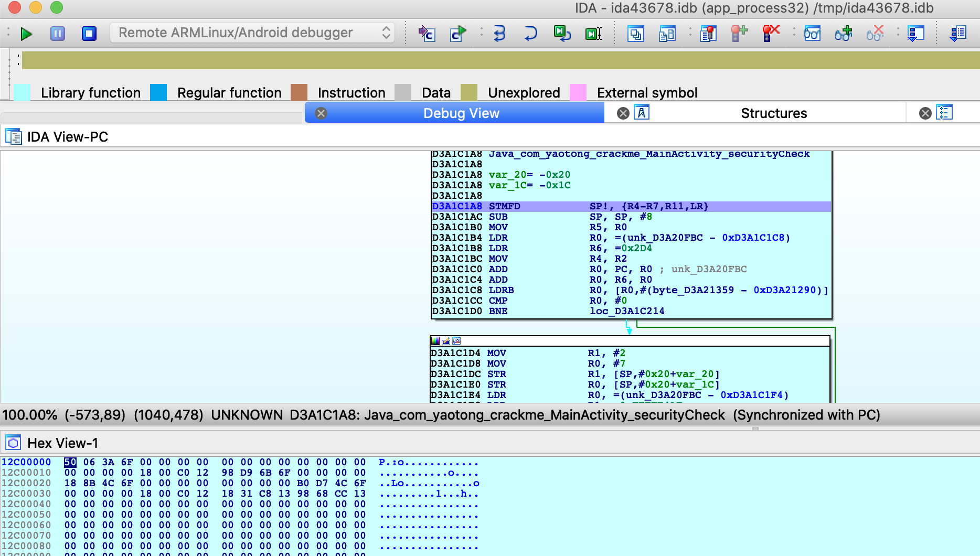Click the Data color swatch
This screenshot has width=980, height=556.
click(402, 92)
